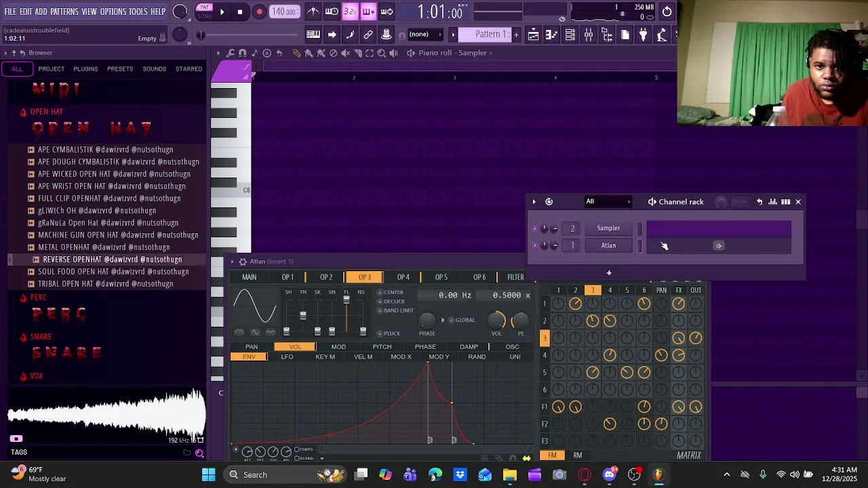The width and height of the screenshot is (868, 488).
Task: Switch the browser to the Starred tab
Action: tap(189, 68)
